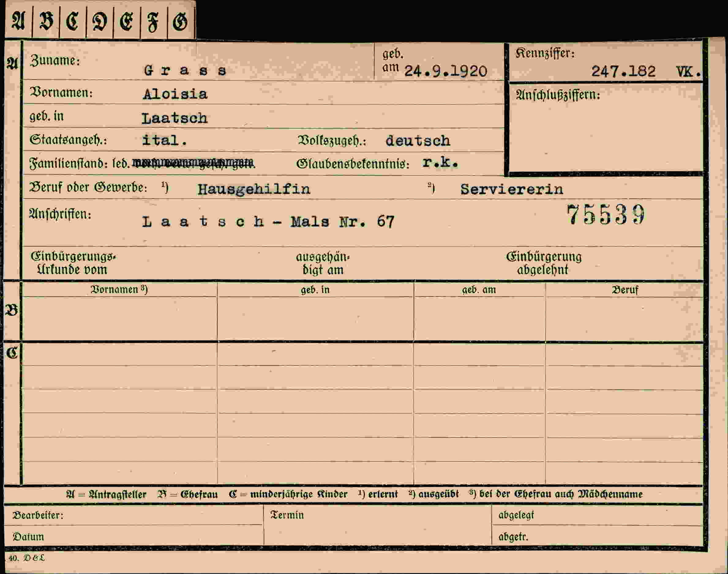Click the "Glaubensbekenntnis:" label

click(353, 164)
